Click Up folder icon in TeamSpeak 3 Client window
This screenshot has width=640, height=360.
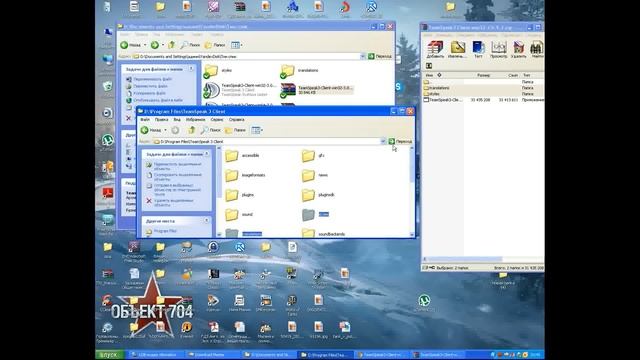191,130
